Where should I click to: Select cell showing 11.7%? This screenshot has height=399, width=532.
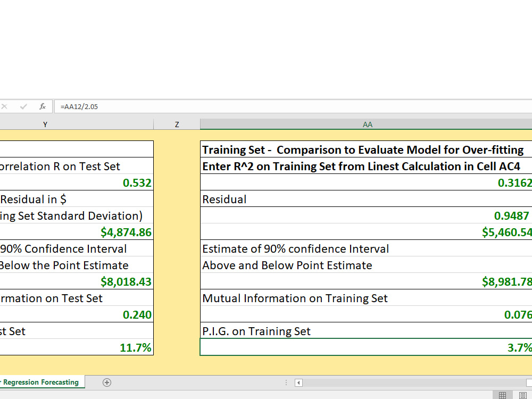(x=77, y=347)
